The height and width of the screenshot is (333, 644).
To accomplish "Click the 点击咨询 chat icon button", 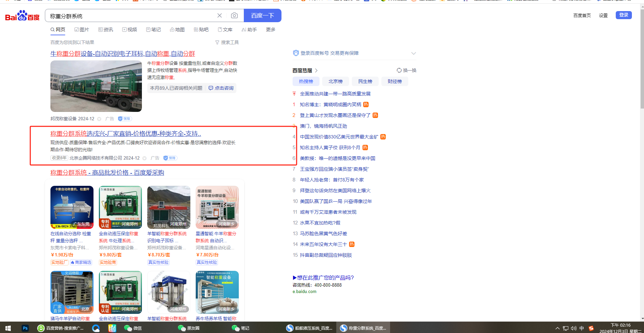I will click(221, 88).
